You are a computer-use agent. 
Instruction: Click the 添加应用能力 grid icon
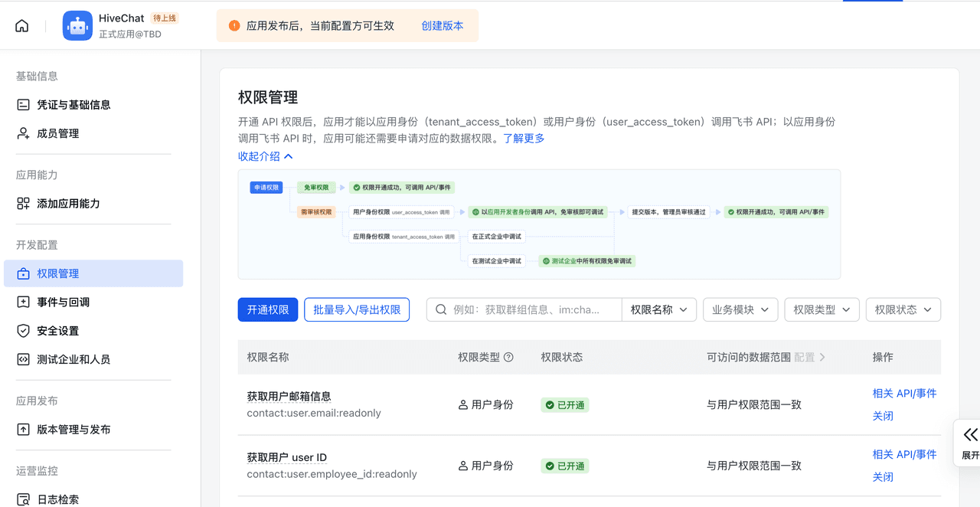pyautogui.click(x=23, y=204)
